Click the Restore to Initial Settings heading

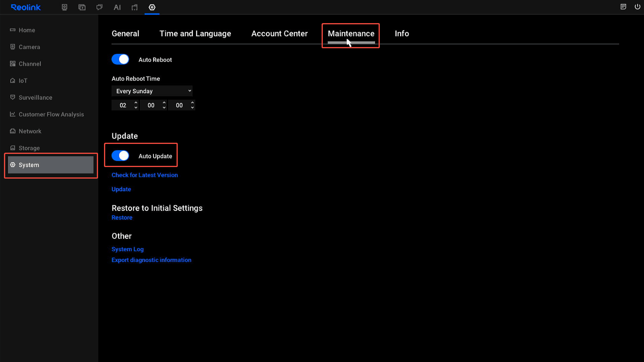coord(157,208)
